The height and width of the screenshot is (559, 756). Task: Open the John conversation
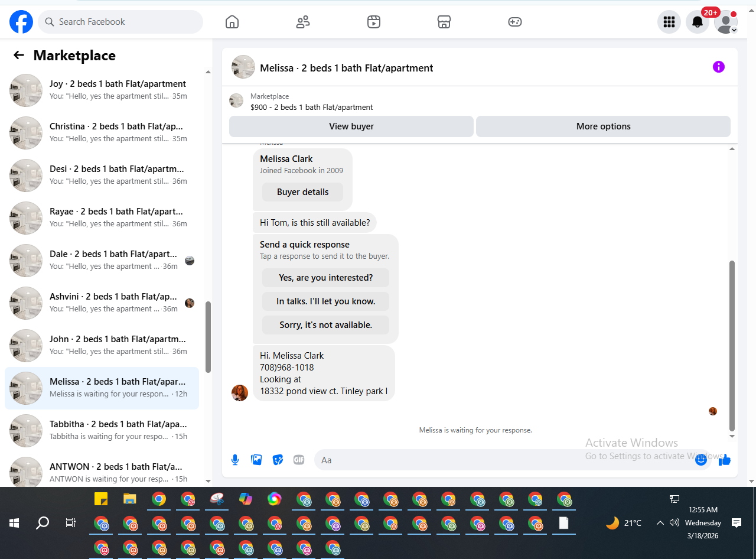(x=102, y=346)
